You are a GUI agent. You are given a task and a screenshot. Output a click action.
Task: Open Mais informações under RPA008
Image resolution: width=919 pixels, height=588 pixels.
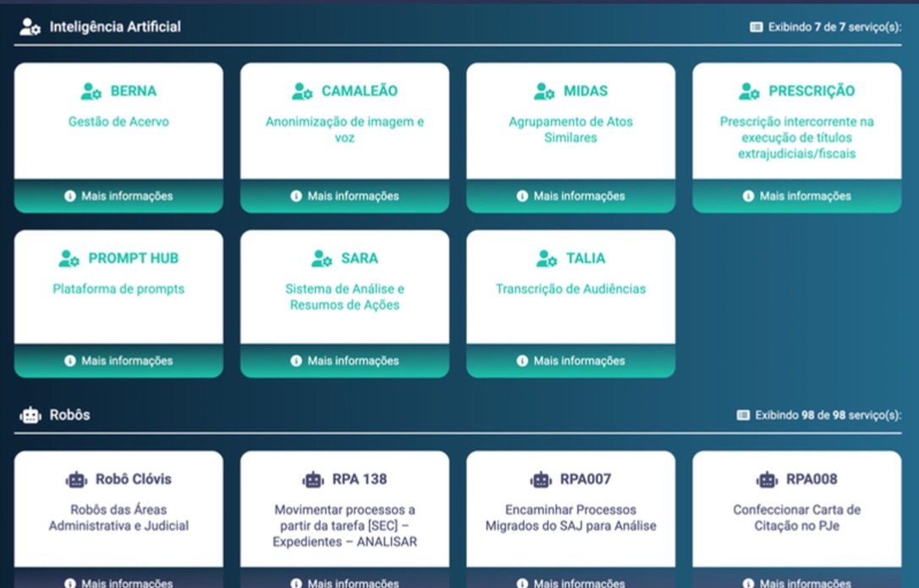click(x=797, y=578)
